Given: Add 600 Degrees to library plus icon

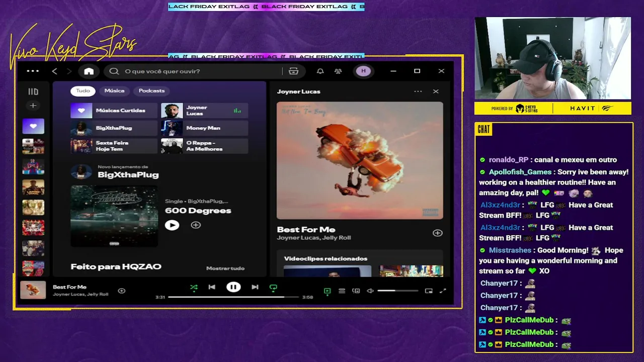Looking at the screenshot, I should click(x=196, y=225).
